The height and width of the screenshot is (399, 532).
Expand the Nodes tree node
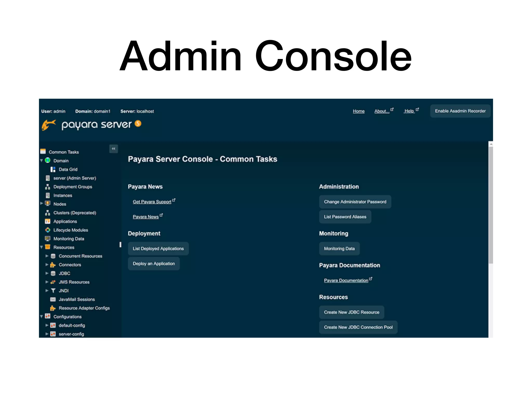pos(42,203)
